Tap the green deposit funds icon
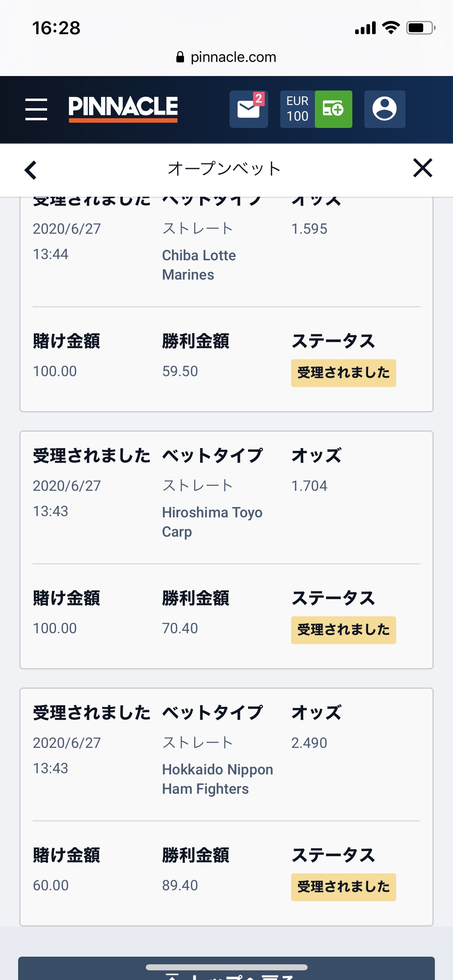Screen dimensions: 453x980 (x=333, y=109)
